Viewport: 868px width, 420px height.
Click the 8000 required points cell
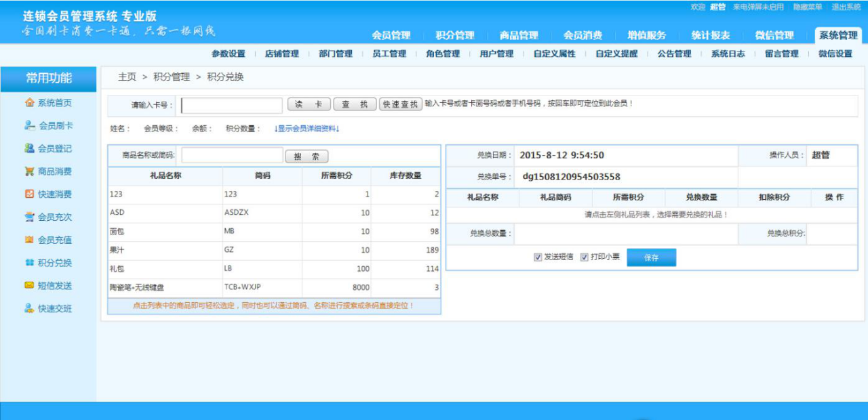pos(337,288)
